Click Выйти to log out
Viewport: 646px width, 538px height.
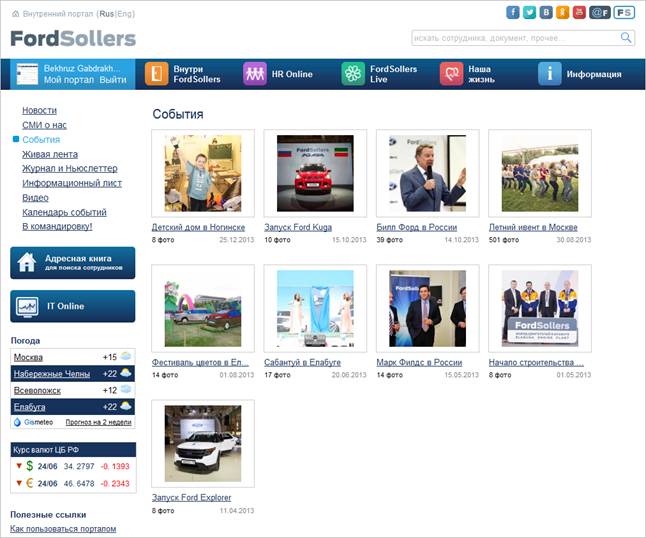click(x=113, y=80)
